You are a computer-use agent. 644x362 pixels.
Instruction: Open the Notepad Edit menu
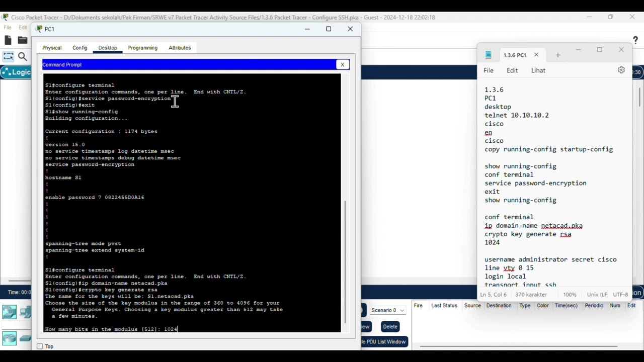point(512,70)
